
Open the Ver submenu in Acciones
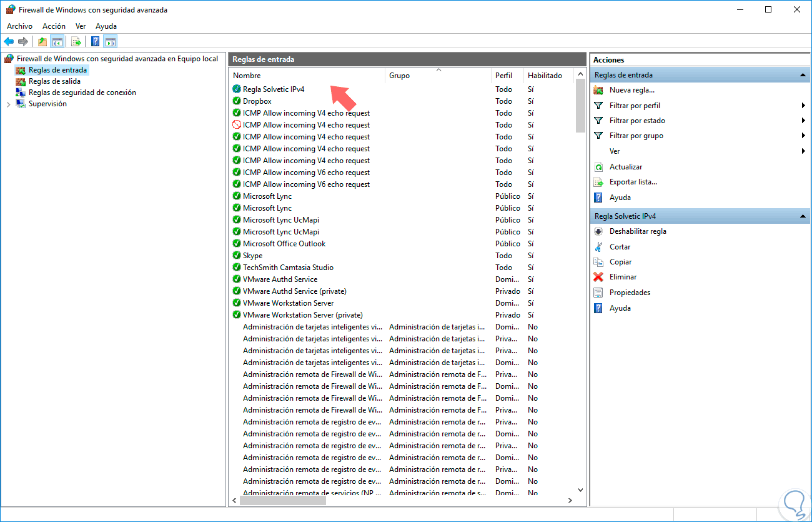pyautogui.click(x=614, y=151)
